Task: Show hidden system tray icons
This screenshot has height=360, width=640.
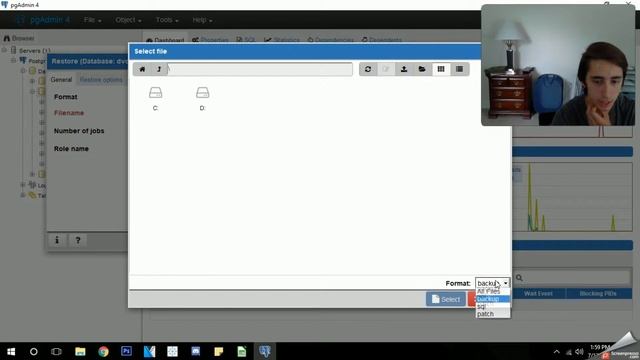Action: [x=556, y=352]
